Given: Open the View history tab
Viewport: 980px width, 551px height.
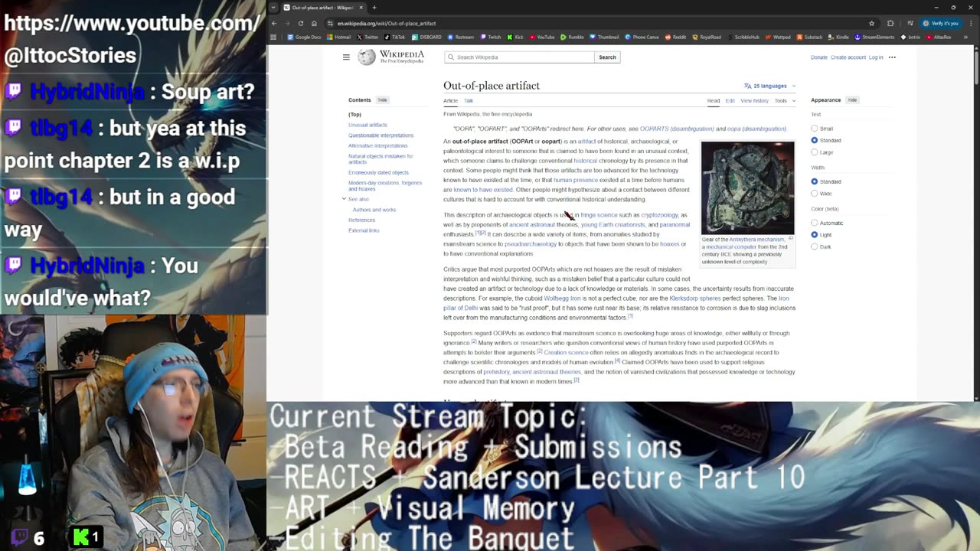Looking at the screenshot, I should (754, 100).
